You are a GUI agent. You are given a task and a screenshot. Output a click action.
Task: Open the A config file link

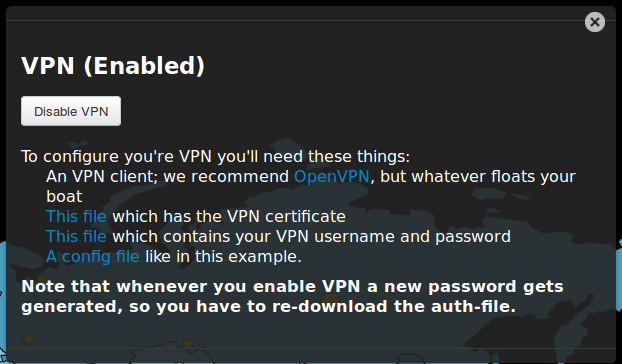click(93, 257)
